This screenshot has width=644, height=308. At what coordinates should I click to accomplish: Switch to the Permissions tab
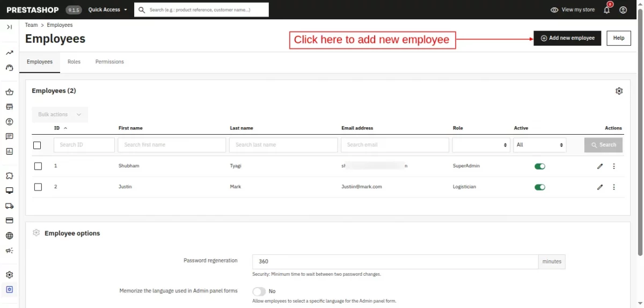tap(109, 62)
